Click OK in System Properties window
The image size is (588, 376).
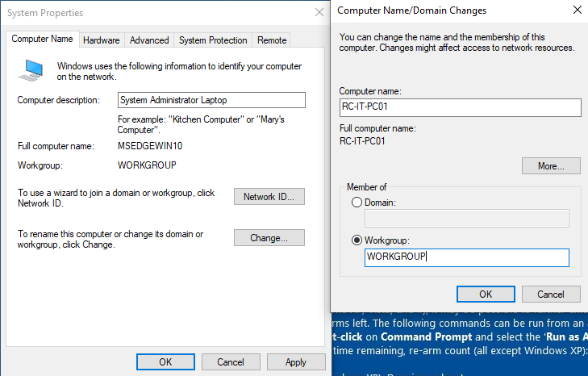165,362
